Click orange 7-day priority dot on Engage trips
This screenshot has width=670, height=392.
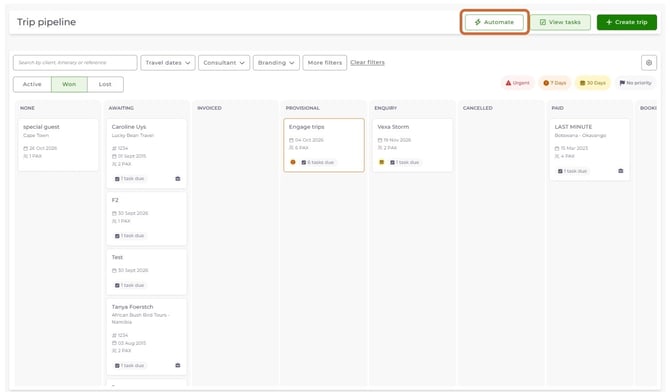[293, 162]
